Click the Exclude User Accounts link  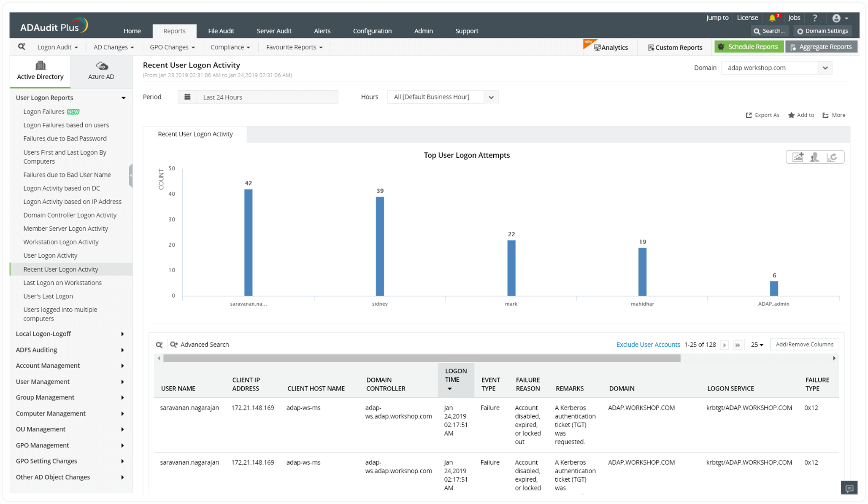click(x=648, y=345)
